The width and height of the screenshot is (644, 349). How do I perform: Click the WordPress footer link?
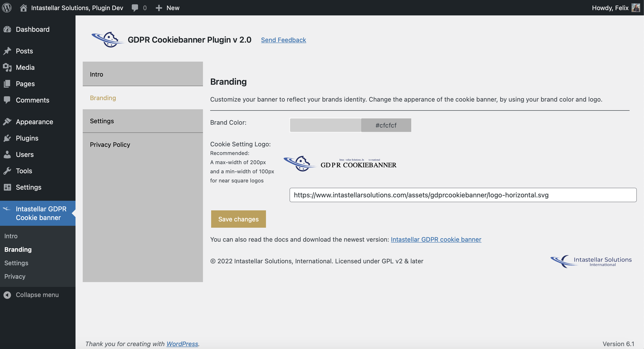[182, 344]
